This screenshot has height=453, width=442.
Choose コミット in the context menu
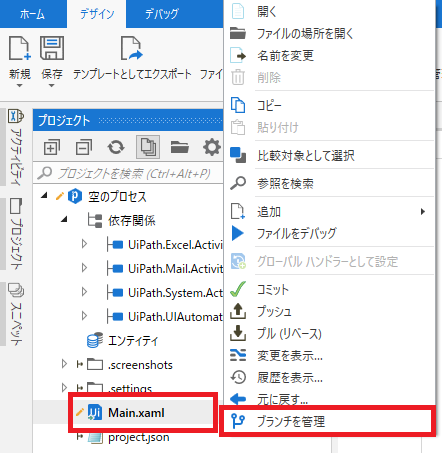[273, 289]
